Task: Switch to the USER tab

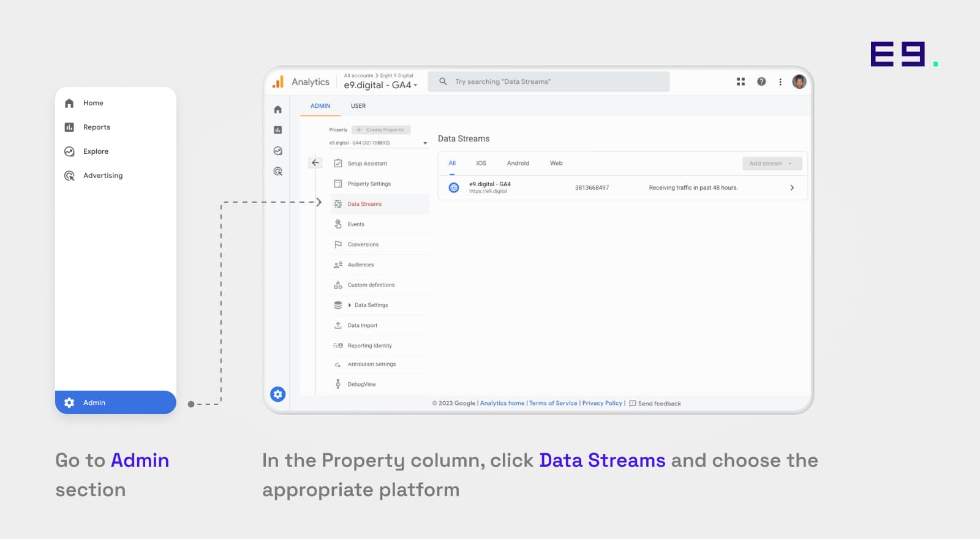Action: 358,106
